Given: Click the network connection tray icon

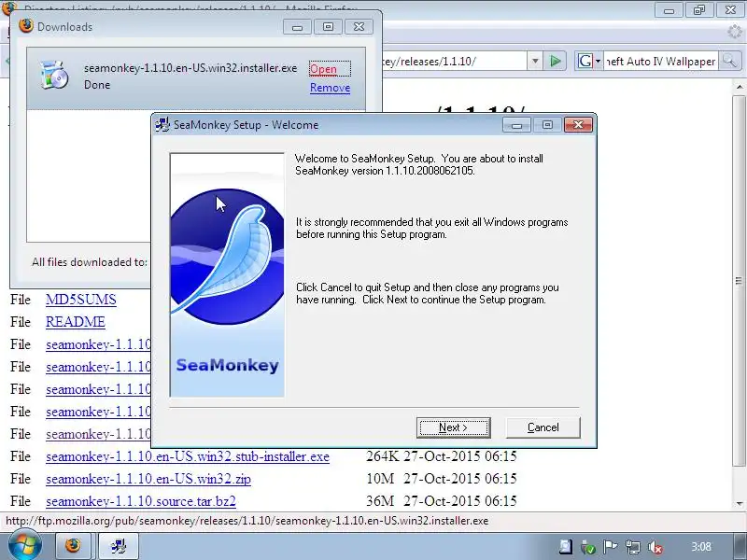Looking at the screenshot, I should pos(633,547).
